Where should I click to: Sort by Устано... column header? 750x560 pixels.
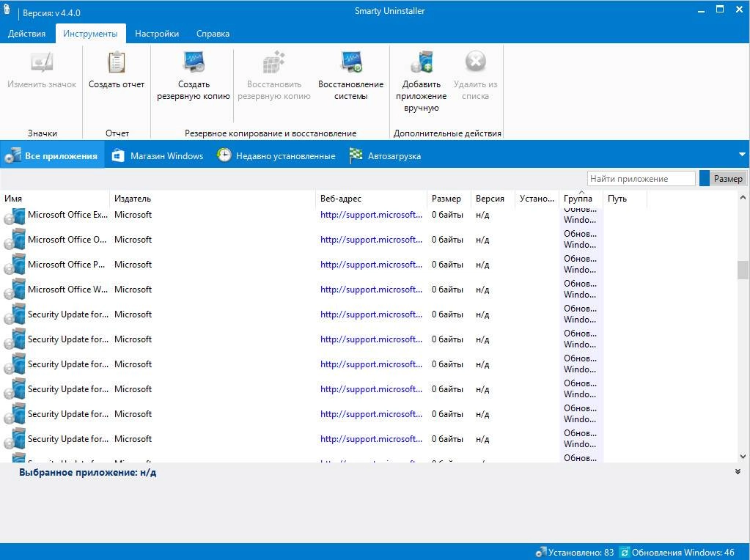point(537,199)
